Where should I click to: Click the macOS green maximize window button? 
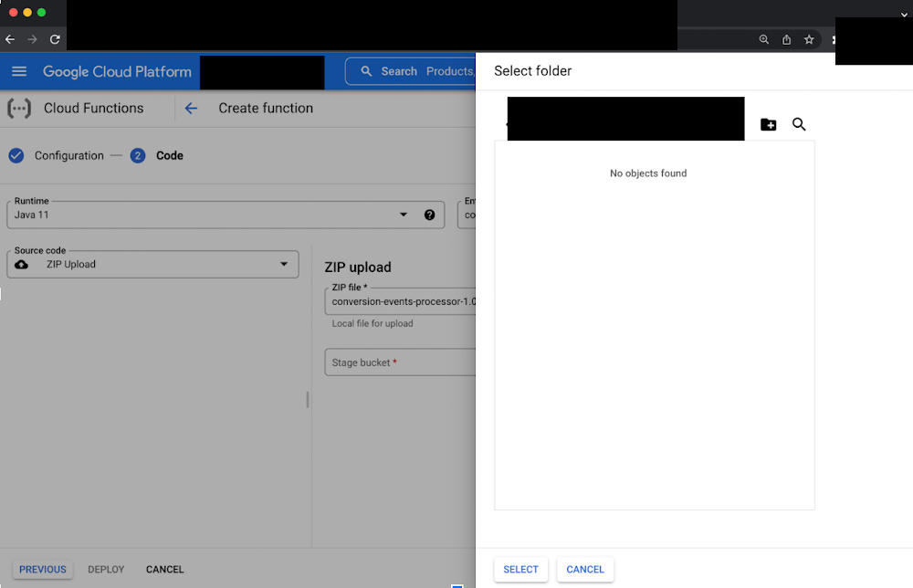(x=41, y=12)
